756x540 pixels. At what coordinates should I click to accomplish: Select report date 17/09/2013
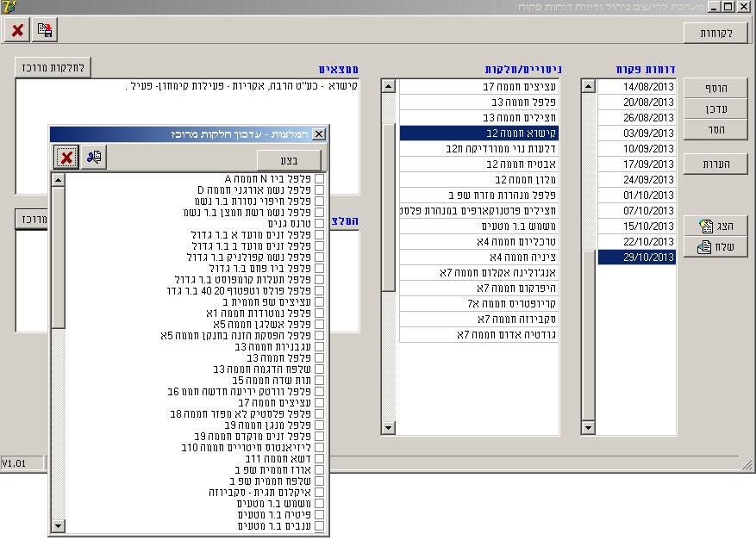pyautogui.click(x=636, y=164)
